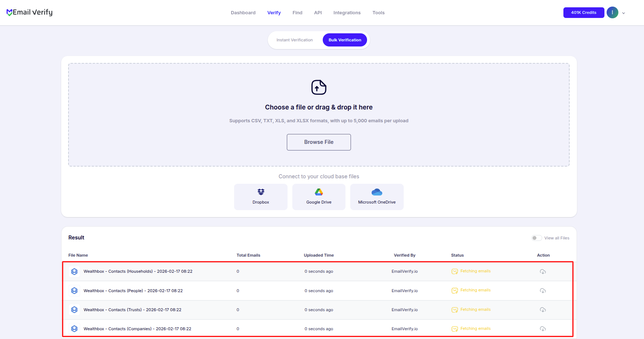Click fetching status icon in Households row
Screen dimensions: 644x339
tap(455, 271)
